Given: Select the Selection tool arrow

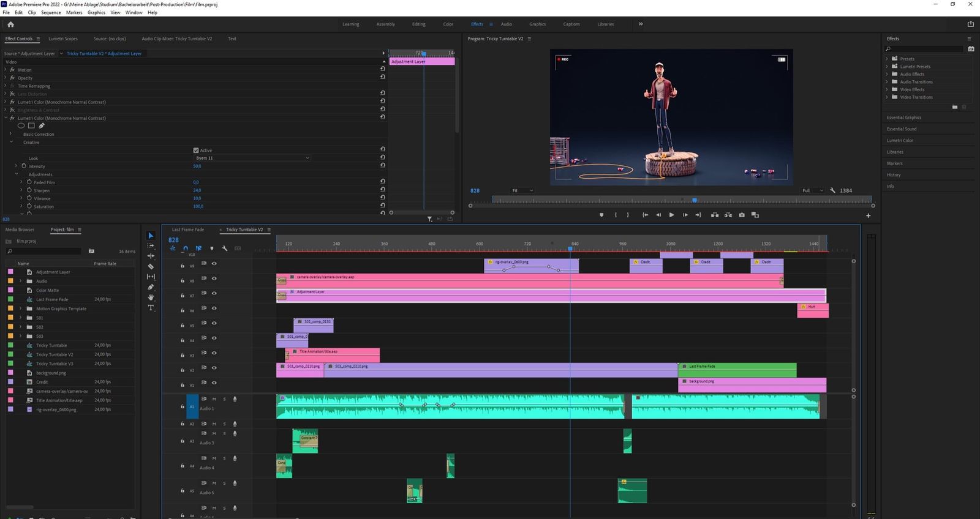Looking at the screenshot, I should point(151,236).
